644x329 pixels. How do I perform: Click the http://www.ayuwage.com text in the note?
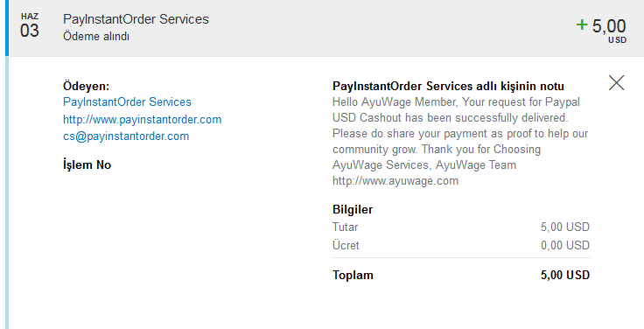click(x=395, y=181)
